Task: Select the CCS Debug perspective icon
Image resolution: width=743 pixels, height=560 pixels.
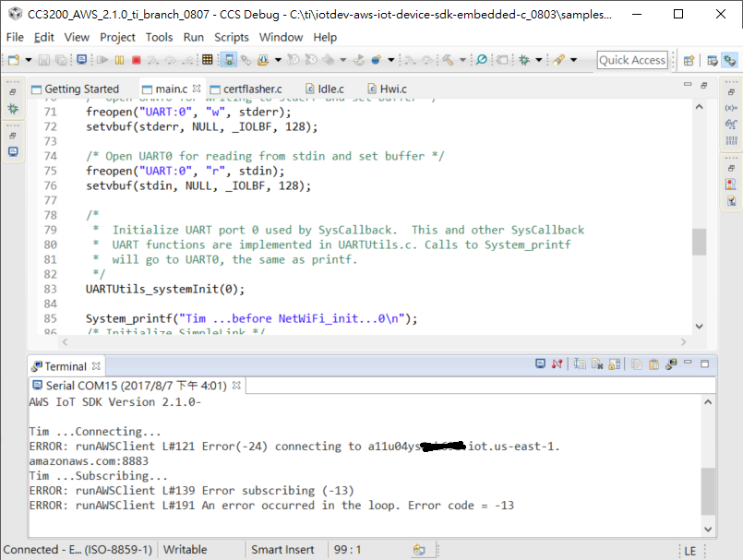Action: pyautogui.click(x=729, y=60)
